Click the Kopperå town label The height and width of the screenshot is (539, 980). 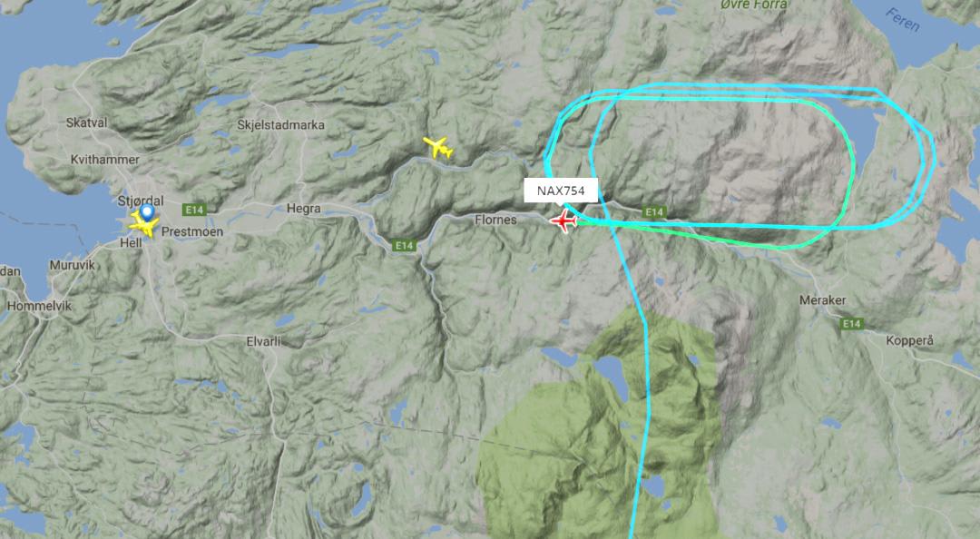[909, 341]
